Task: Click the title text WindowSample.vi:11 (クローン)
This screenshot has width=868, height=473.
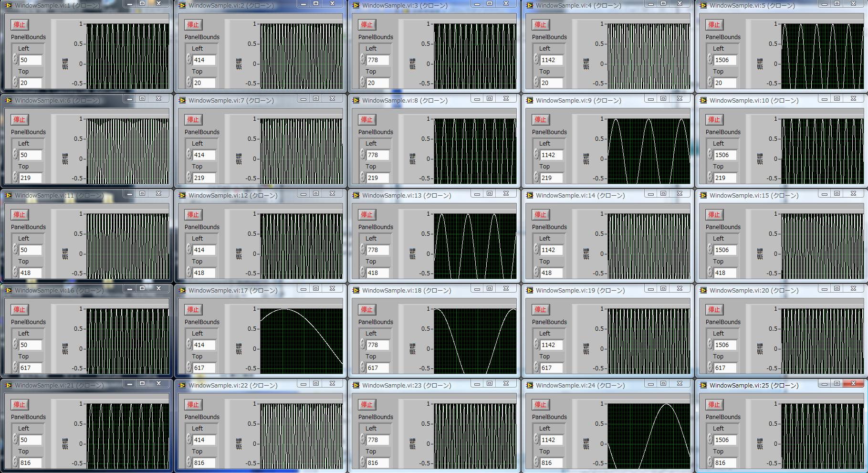Action: pyautogui.click(x=59, y=196)
